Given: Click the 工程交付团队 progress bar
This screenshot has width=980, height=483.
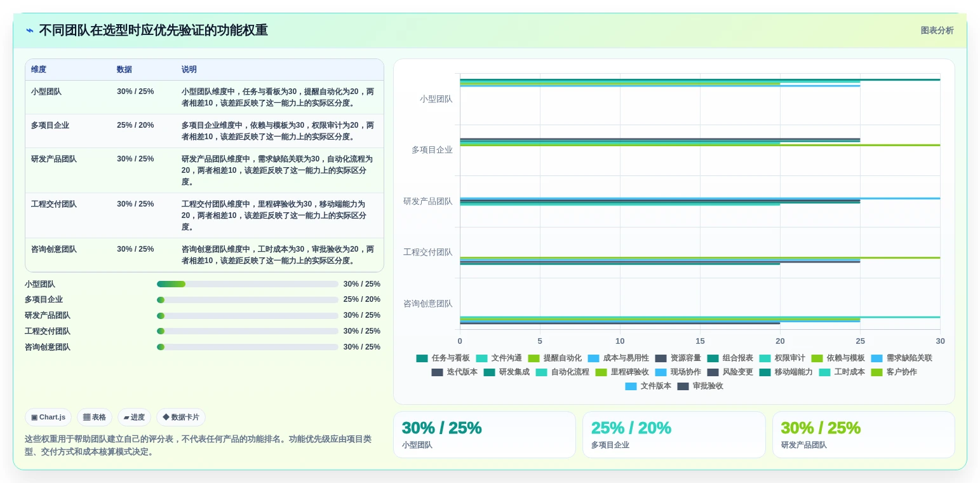Looking at the screenshot, I should tap(248, 331).
